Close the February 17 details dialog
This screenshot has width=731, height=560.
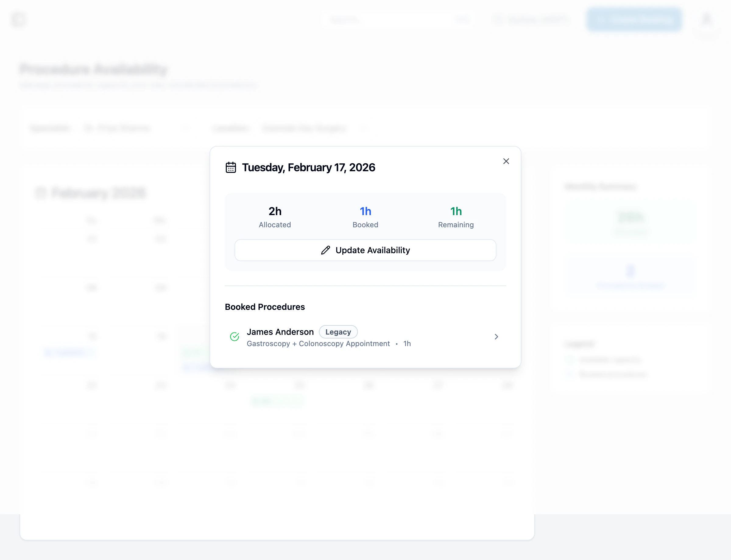coord(506,161)
